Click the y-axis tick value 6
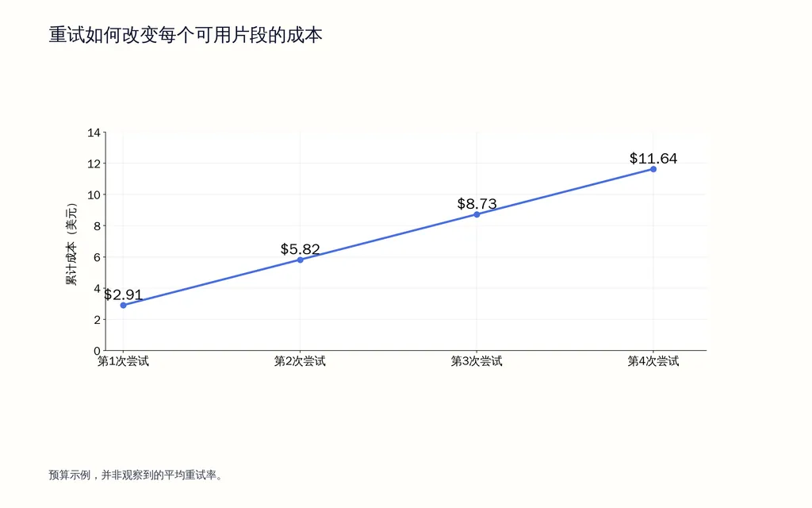 pyautogui.click(x=98, y=257)
